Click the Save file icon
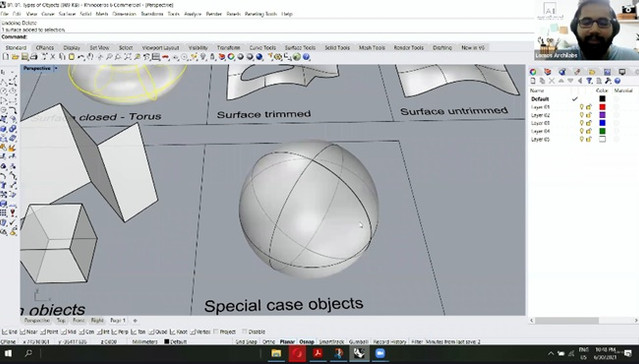 pyautogui.click(x=25, y=57)
